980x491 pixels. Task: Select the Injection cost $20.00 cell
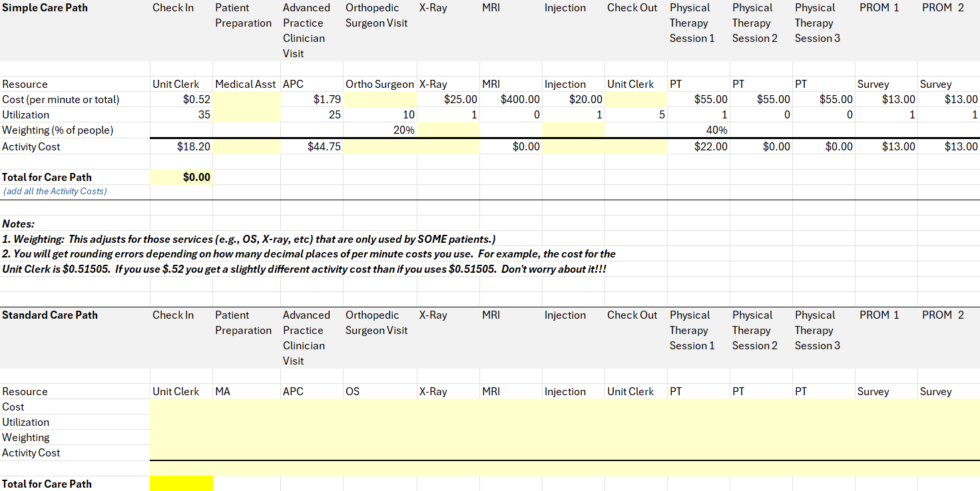click(573, 100)
